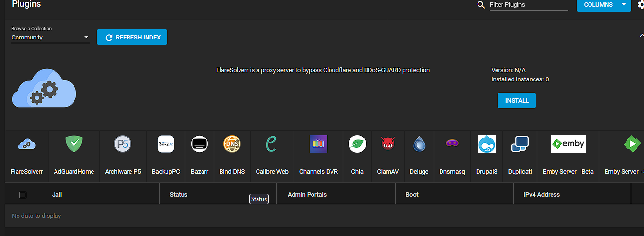Collapse the plugin details panel chevron
This screenshot has height=236, width=644.
point(641,35)
